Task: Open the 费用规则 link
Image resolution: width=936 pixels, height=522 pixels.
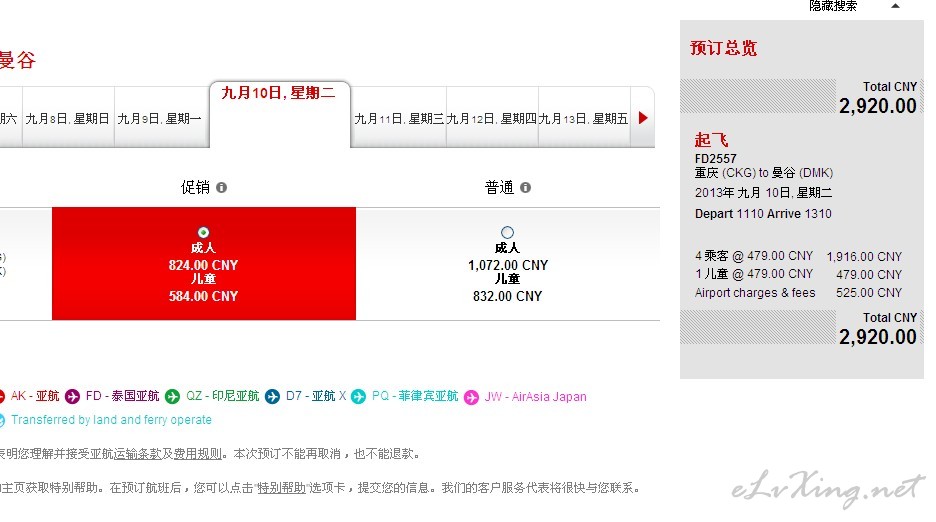Action: (198, 454)
